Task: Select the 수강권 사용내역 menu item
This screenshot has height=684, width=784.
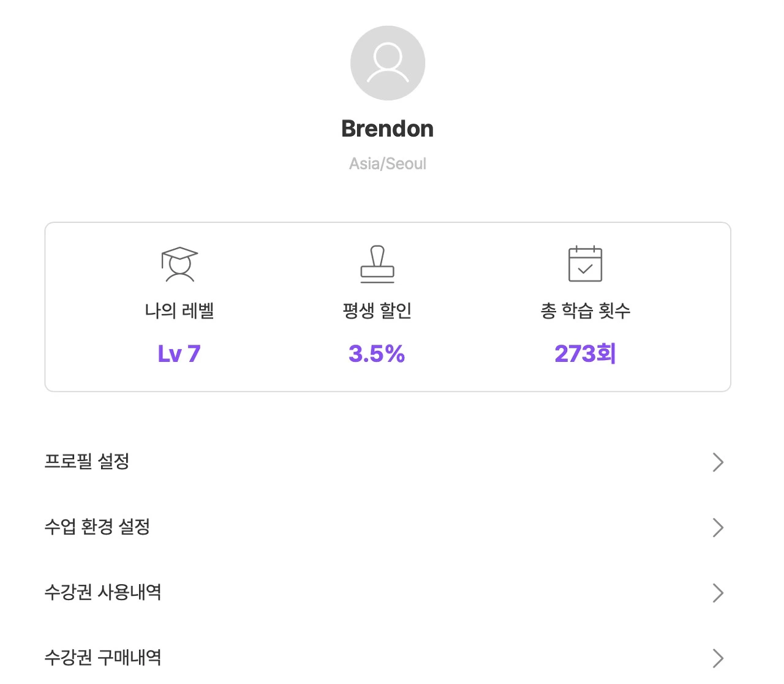Action: (x=388, y=593)
